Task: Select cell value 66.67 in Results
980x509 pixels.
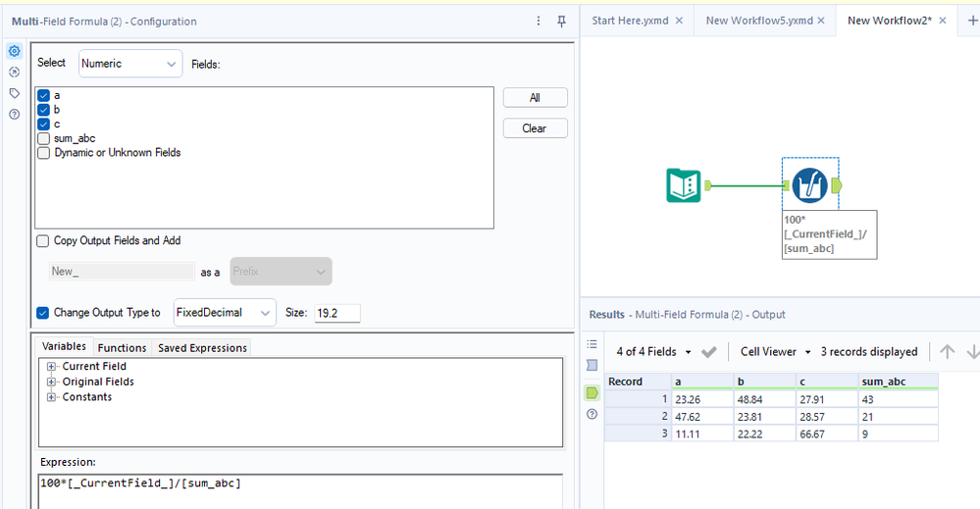Action: tap(828, 434)
